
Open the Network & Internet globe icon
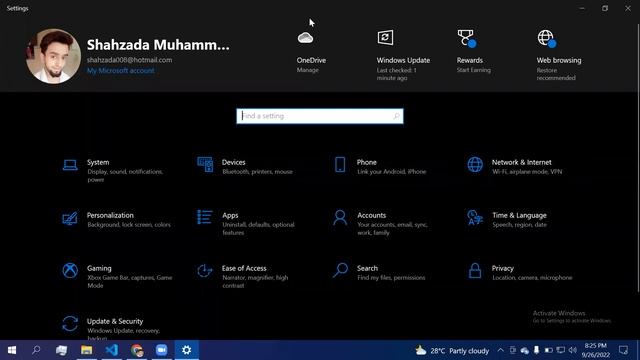(x=475, y=164)
